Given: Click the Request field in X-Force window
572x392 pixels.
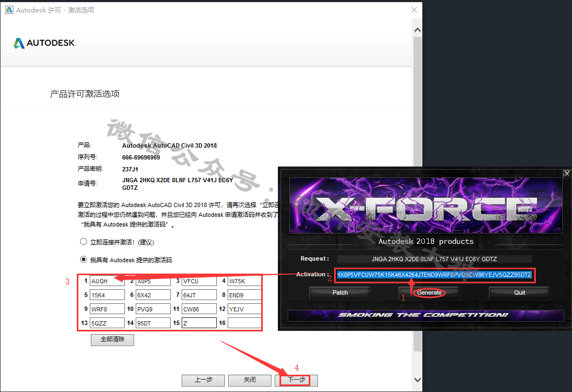Looking at the screenshot, I should 434,259.
